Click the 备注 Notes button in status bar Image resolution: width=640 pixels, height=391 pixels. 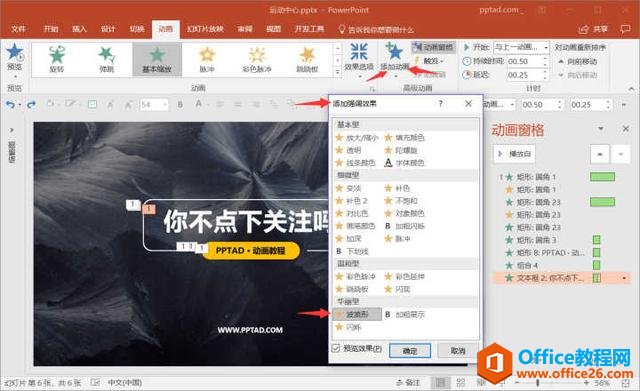408,383
